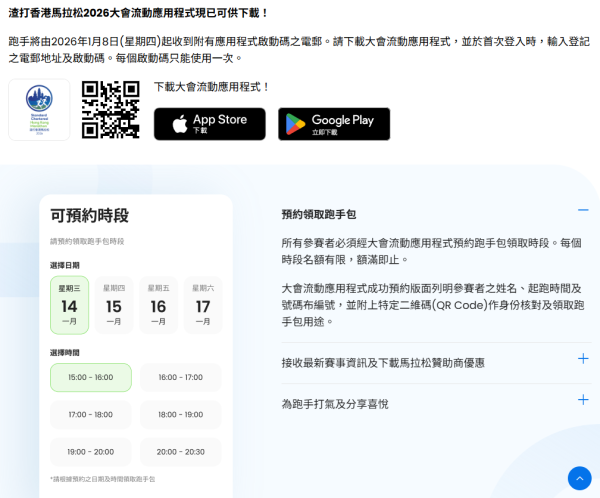Click the 選擇時間 label
The height and width of the screenshot is (498, 600).
(x=65, y=353)
